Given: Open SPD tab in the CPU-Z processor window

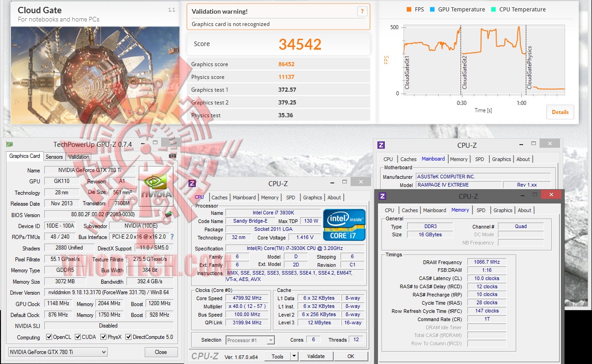Looking at the screenshot, I should click(x=291, y=198).
